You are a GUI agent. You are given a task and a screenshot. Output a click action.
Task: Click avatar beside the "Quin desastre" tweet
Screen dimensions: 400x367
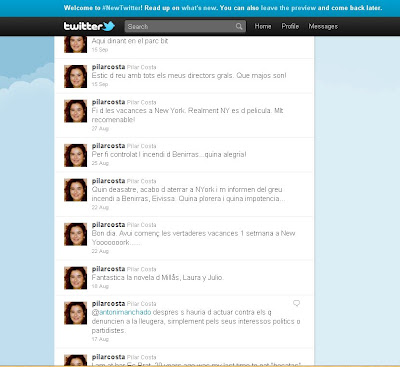75,190
